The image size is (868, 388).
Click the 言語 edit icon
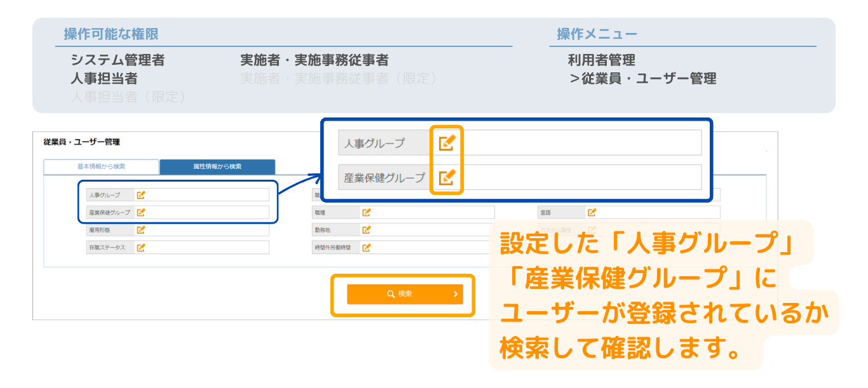pos(592,213)
